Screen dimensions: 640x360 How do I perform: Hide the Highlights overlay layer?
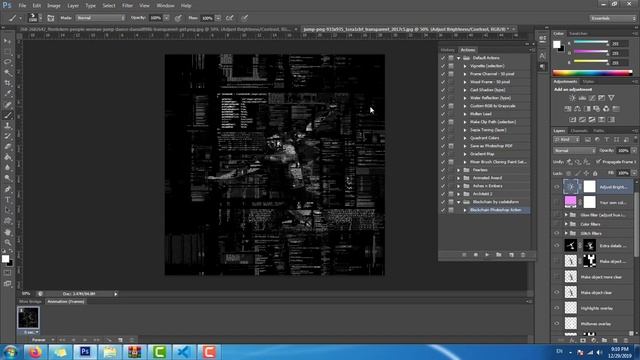click(x=557, y=308)
